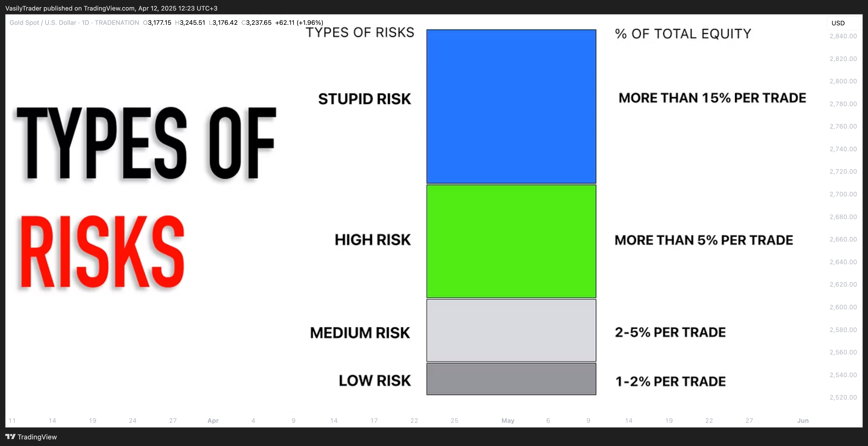Click the Gold Spot / U.S. Dollar title
Screen dimensions: 868x446
point(43,22)
